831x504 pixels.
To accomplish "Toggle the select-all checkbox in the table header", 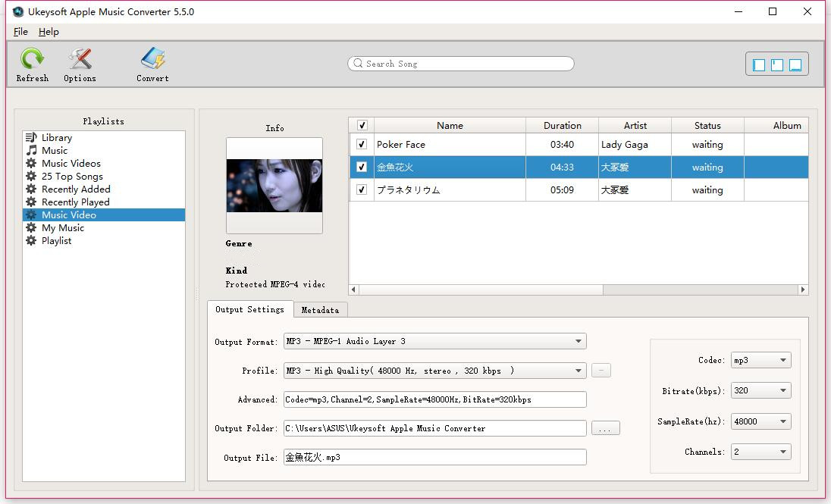I will (x=362, y=125).
